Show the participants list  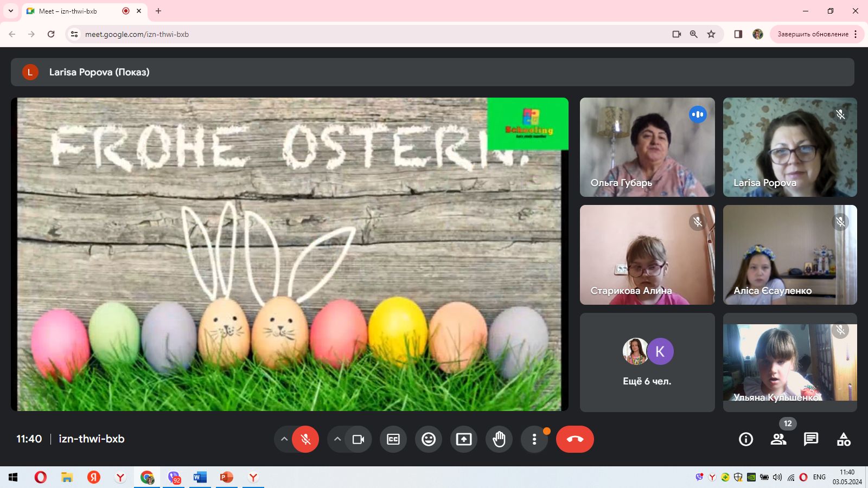(x=778, y=439)
